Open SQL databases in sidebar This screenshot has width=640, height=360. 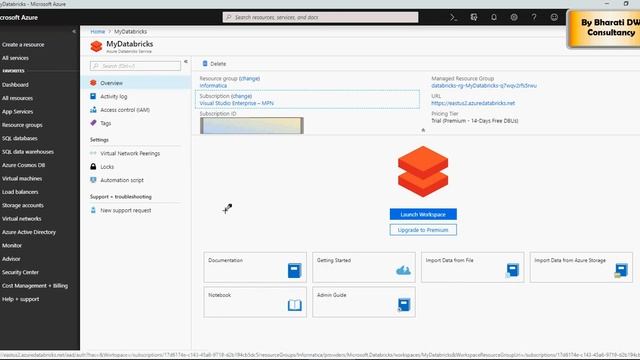point(20,138)
